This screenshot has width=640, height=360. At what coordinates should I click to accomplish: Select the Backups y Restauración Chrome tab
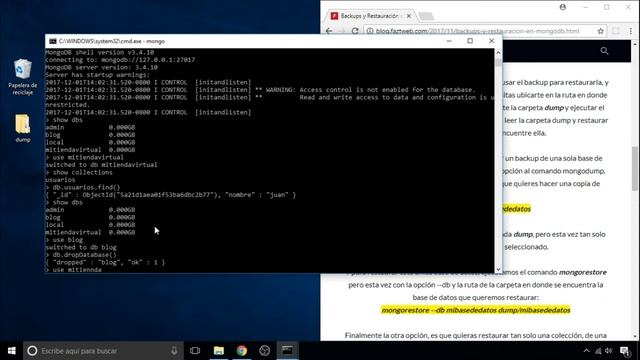(x=369, y=16)
